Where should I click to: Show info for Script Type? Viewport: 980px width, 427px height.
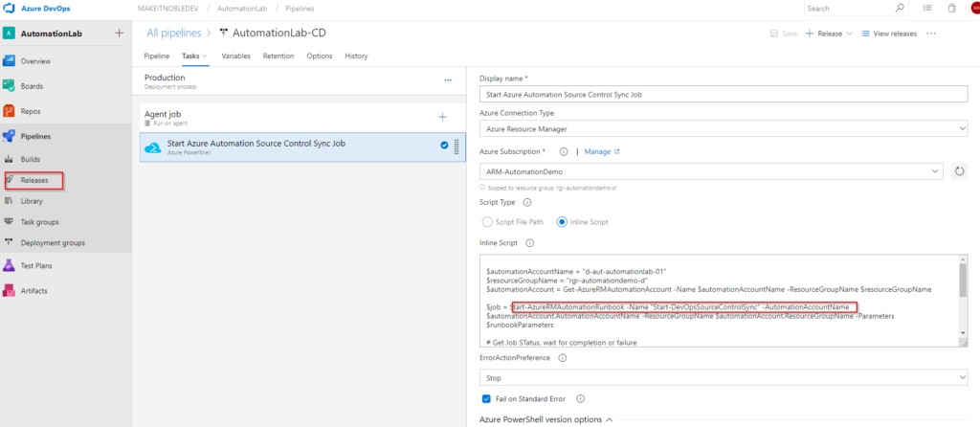point(527,203)
